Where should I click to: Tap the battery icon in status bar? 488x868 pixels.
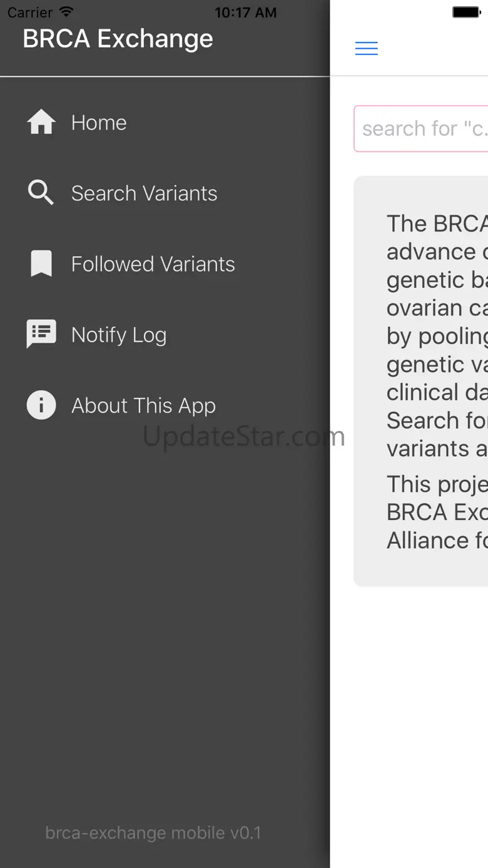[x=466, y=12]
